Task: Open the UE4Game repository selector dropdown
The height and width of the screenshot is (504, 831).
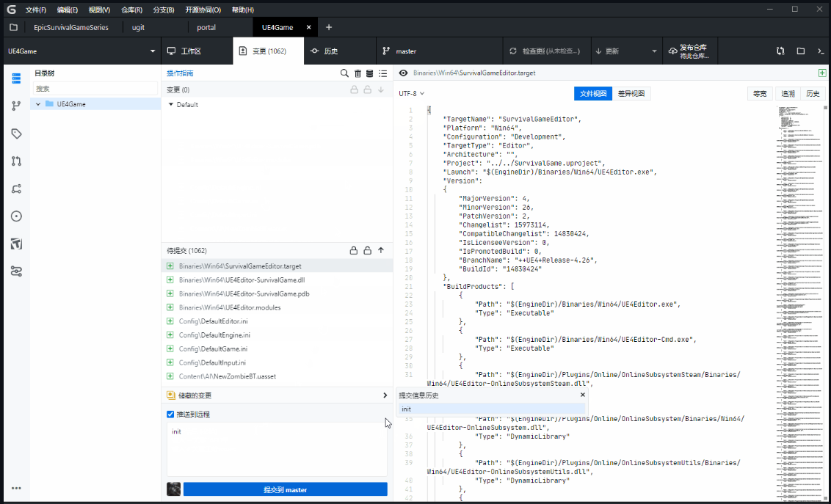Action: click(x=81, y=51)
